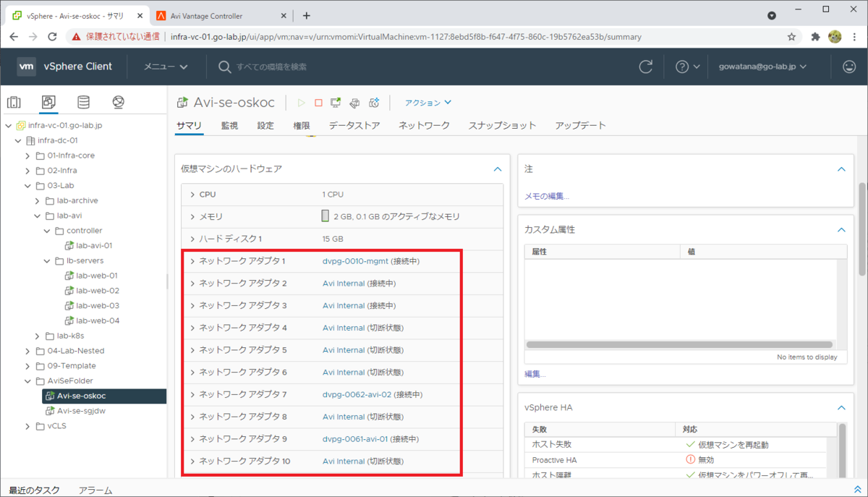Open Chrome three-dot menu
This screenshot has height=497, width=868.
tap(854, 36)
